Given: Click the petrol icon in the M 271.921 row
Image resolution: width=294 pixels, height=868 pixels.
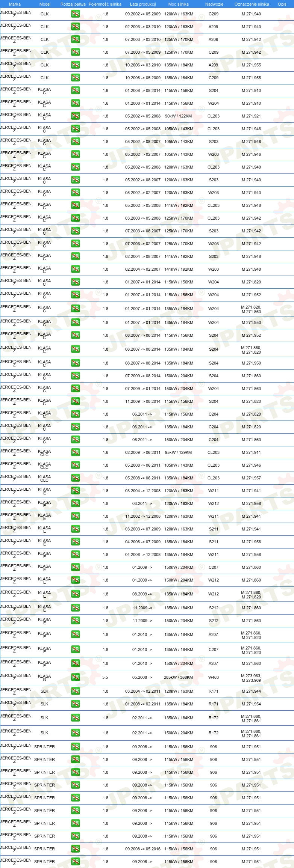Looking at the screenshot, I should [x=76, y=116].
